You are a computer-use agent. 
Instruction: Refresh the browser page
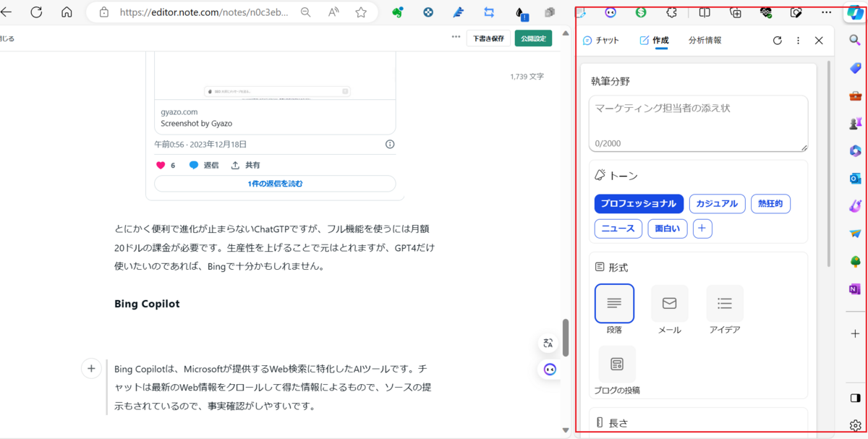[x=36, y=12]
